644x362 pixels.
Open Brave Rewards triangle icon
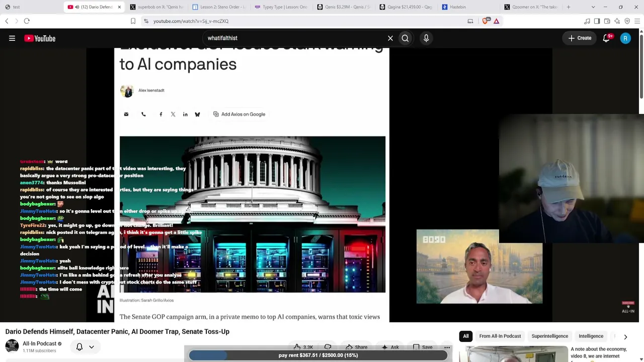(x=497, y=21)
